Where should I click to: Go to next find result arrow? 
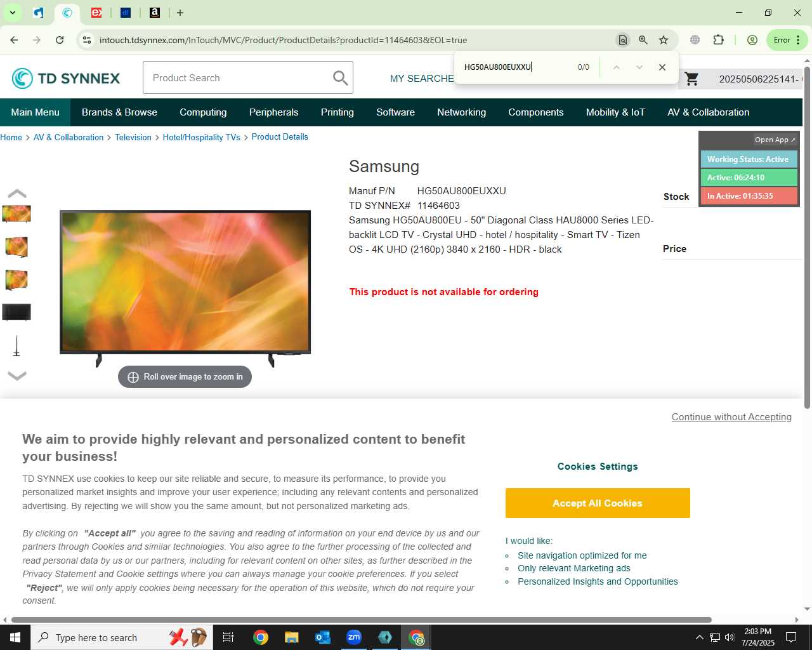[x=639, y=67]
